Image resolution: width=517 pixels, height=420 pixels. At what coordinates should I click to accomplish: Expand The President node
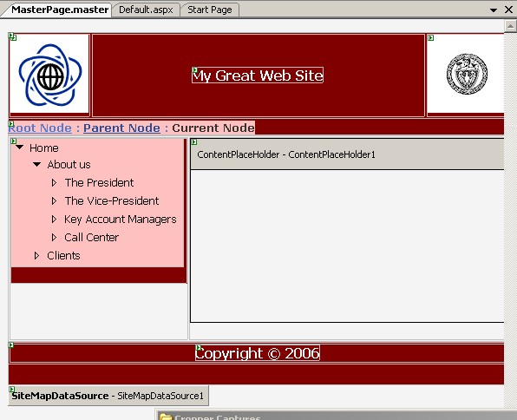54,182
